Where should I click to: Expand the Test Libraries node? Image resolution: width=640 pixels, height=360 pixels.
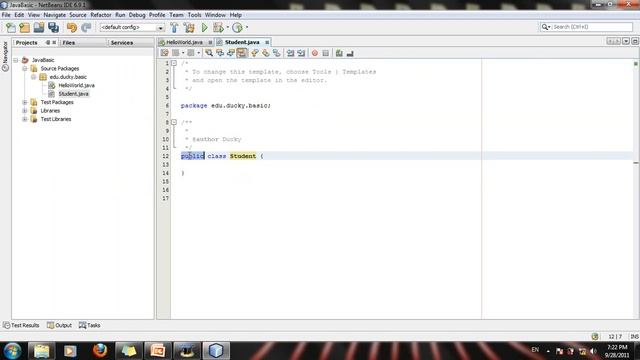tap(25, 119)
